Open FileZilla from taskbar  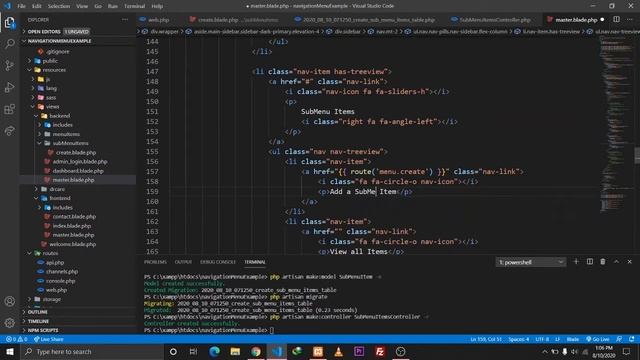380,351
